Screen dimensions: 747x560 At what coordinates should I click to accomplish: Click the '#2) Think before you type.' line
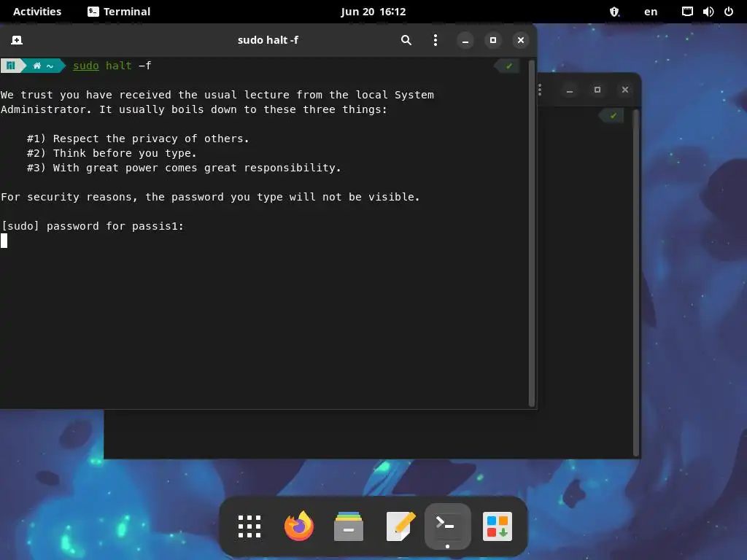[112, 153]
